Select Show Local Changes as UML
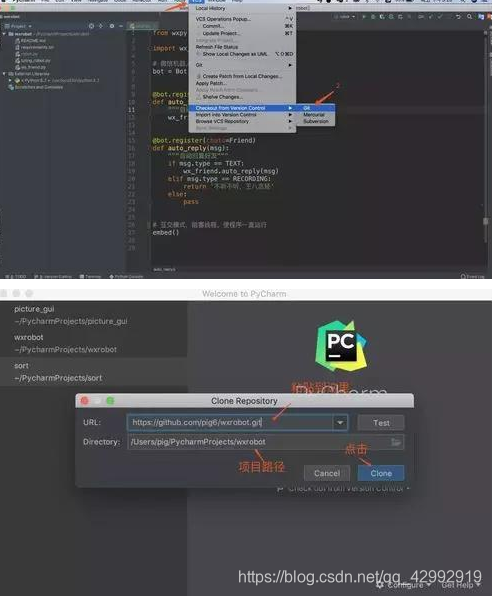The image size is (492, 596). click(242, 54)
